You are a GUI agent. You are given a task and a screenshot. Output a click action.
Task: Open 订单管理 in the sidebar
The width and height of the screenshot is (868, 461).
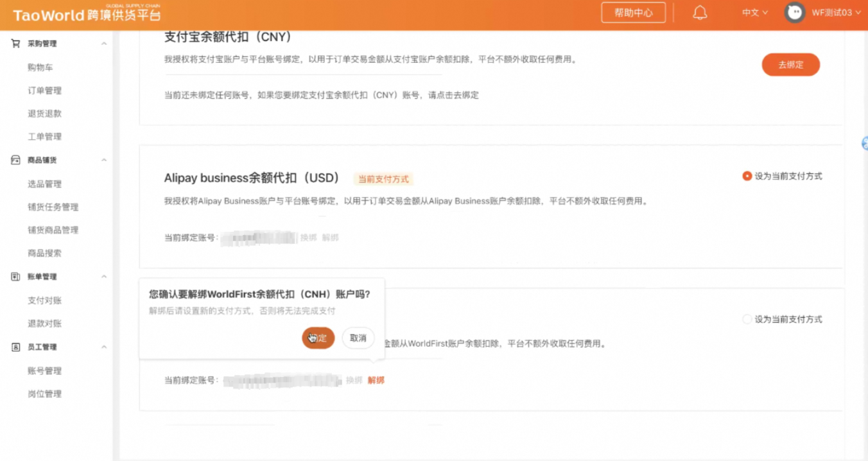(x=44, y=91)
